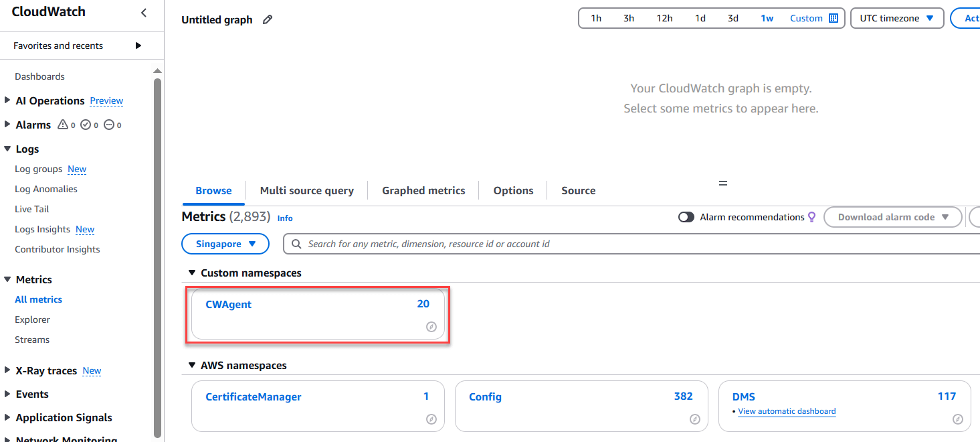The width and height of the screenshot is (980, 442).
Task: Click the pencil icon to rename Untitled graph
Action: 267,19
